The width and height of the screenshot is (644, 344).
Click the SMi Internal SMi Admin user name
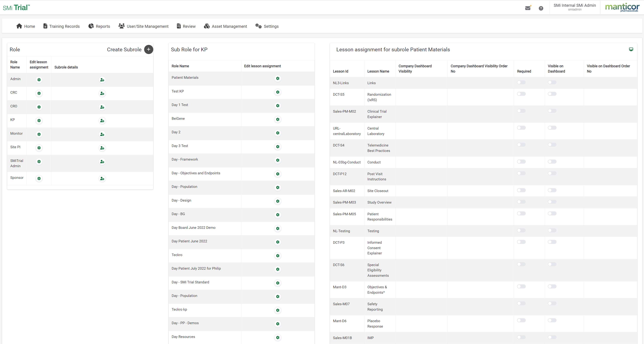point(574,6)
